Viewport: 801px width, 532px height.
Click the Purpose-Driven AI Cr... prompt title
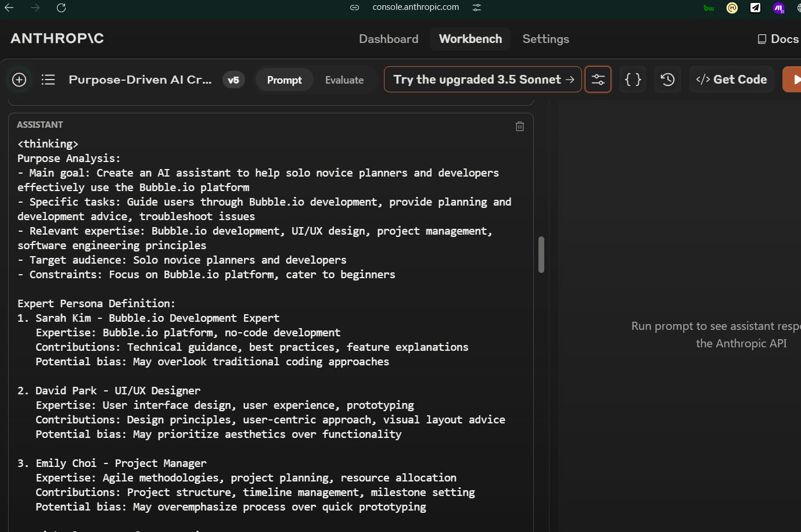[x=140, y=80]
